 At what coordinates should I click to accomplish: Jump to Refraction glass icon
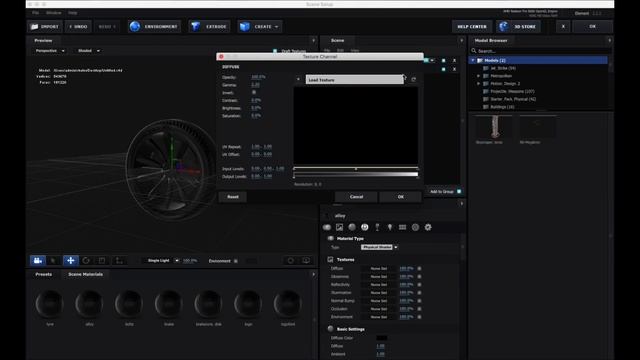[377, 227]
